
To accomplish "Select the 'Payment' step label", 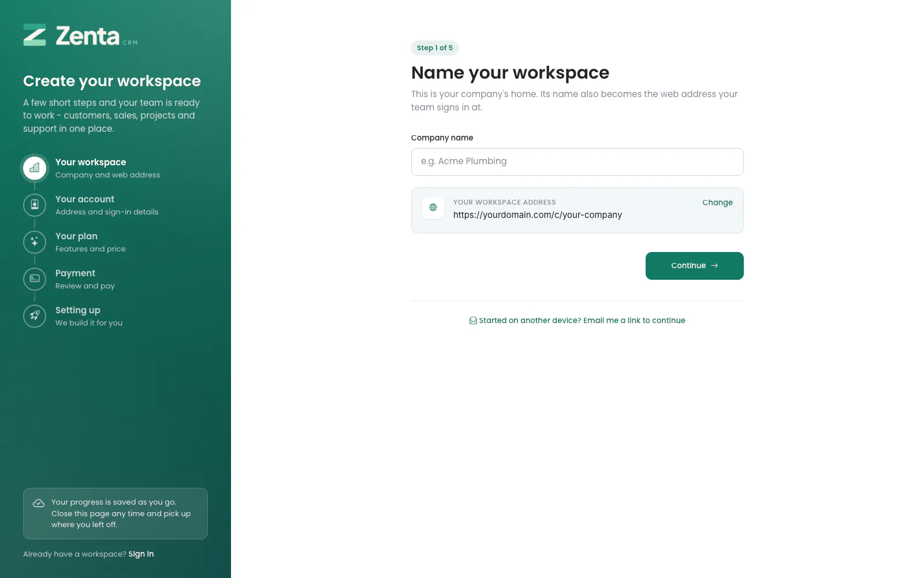I will 75,273.
